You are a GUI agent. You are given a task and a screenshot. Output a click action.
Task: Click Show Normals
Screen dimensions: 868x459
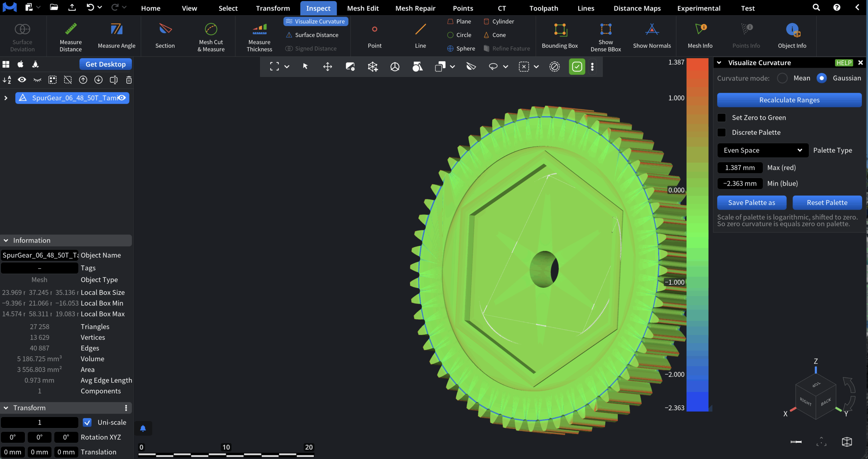pos(652,36)
